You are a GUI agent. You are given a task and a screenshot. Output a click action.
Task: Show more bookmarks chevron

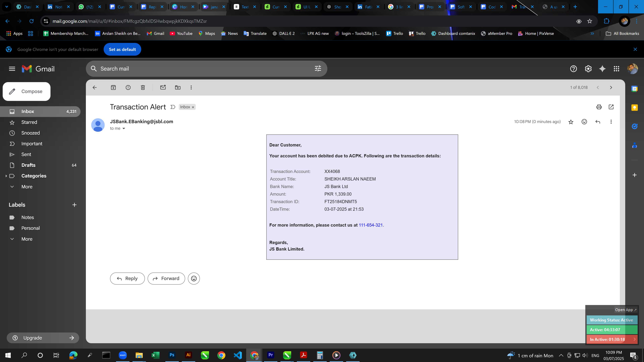592,34
